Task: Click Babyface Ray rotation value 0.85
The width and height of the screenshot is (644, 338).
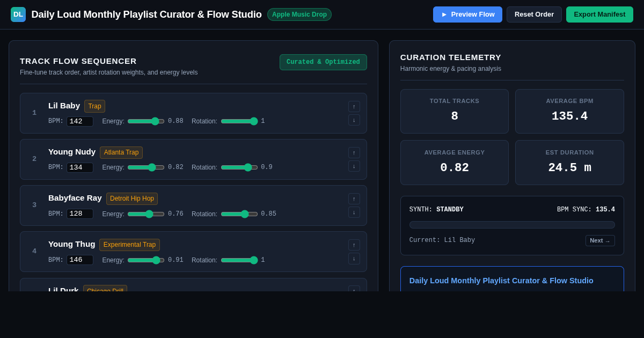Action: point(269,214)
